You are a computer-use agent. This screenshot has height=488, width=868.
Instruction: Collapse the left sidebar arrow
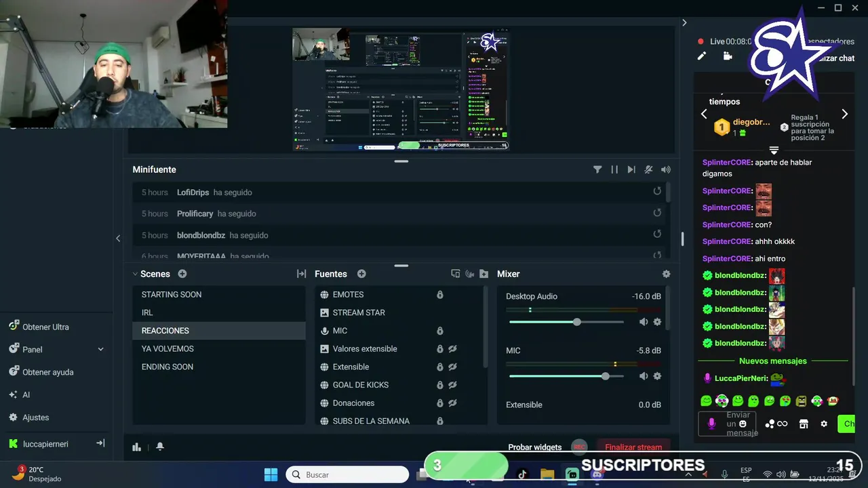(118, 238)
